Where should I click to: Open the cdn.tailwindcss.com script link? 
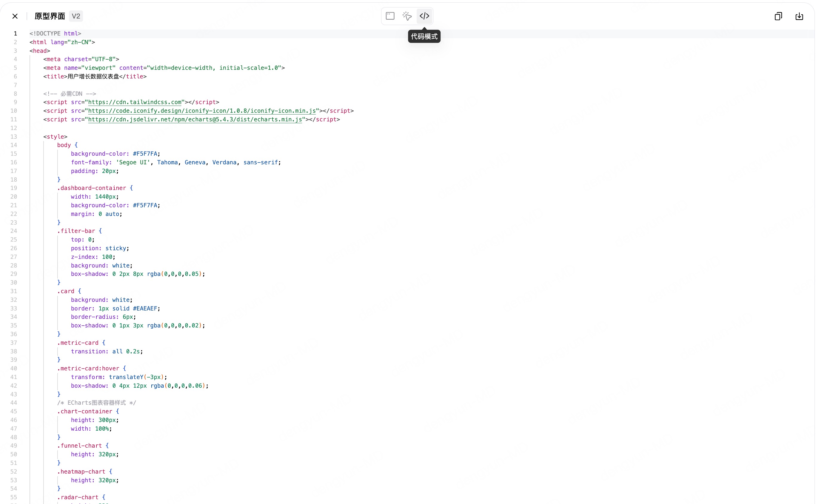(135, 102)
